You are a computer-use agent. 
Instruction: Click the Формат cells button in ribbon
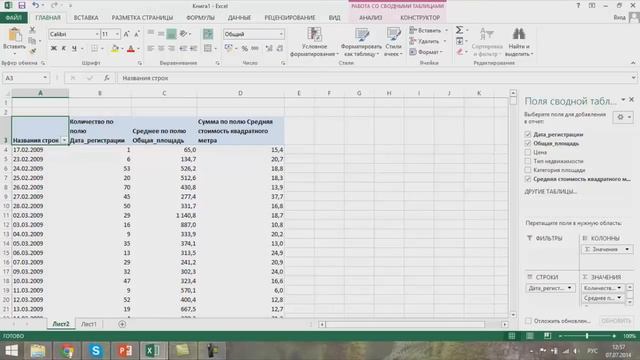click(x=427, y=52)
